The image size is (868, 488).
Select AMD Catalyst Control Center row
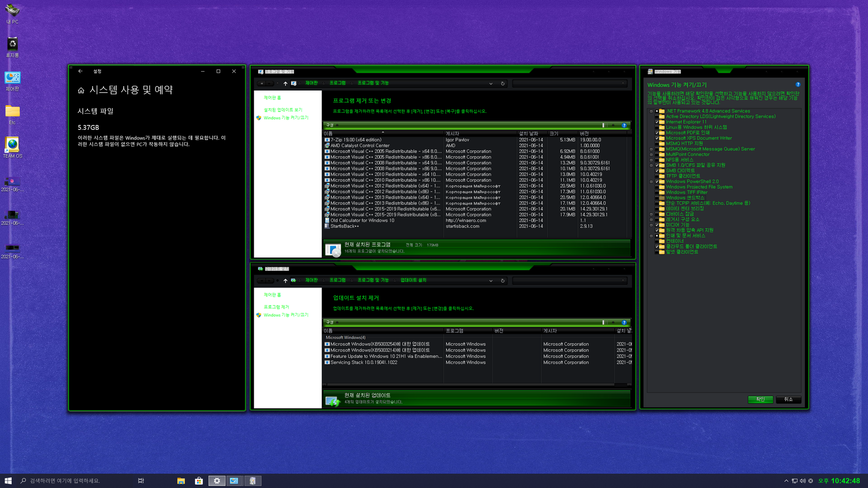point(477,146)
